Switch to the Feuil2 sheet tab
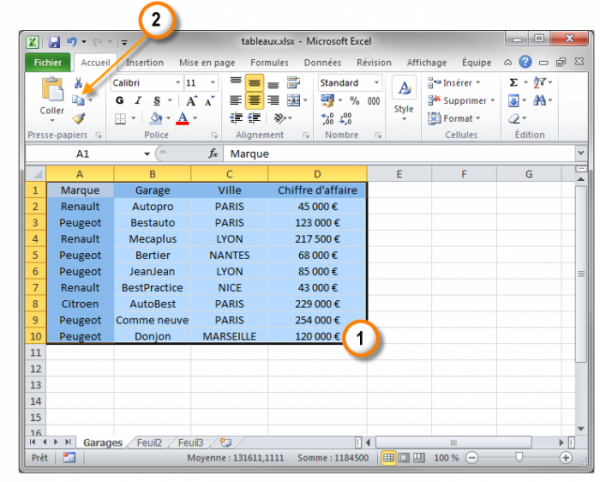Screen dimensions: 600x482 click(x=149, y=443)
